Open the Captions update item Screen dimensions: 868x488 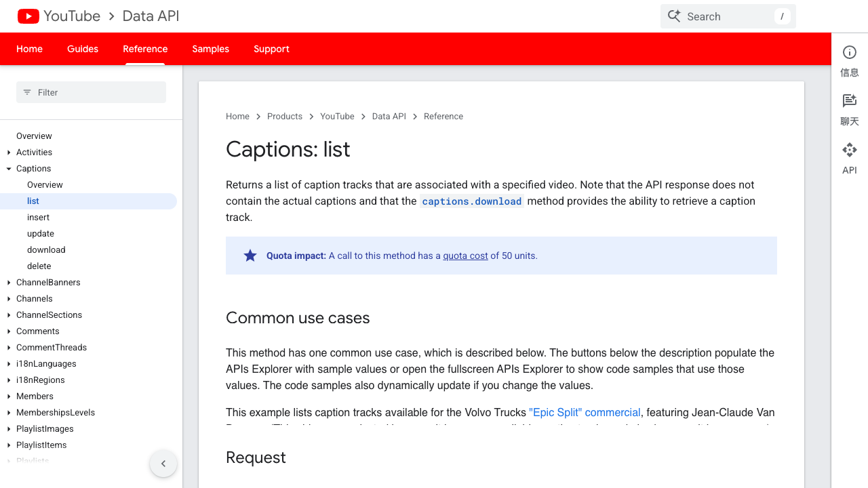pos(41,234)
